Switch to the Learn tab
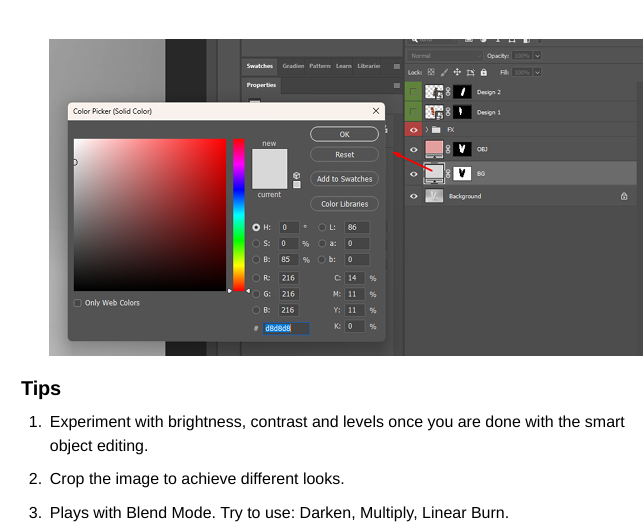This screenshot has width=643, height=526. (343, 66)
